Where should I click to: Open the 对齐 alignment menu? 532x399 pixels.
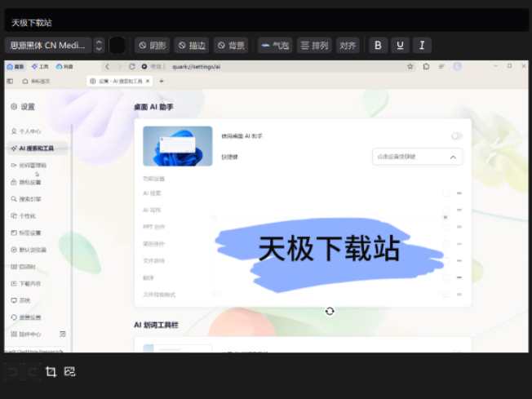(348, 45)
